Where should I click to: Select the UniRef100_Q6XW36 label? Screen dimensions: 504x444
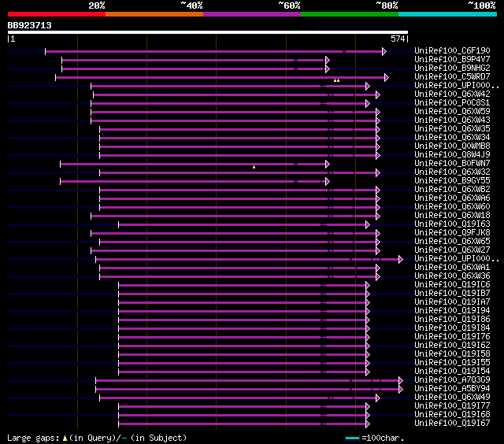click(452, 276)
